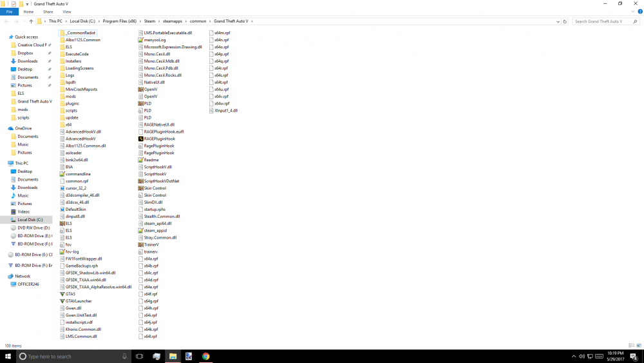
Task: Open the address bar history dropdown
Action: coord(558,21)
